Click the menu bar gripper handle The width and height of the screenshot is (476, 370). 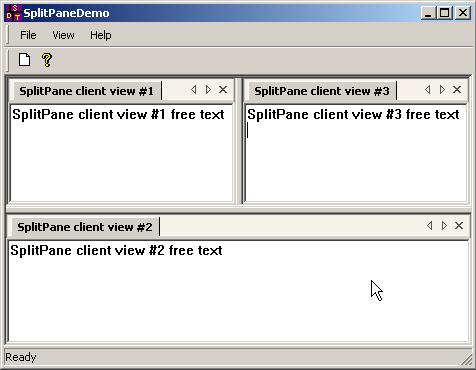(x=7, y=35)
